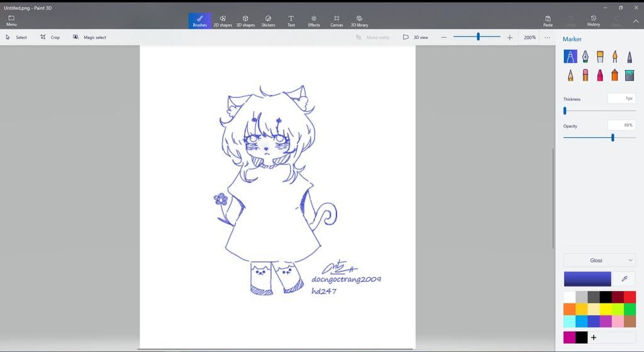Select the pale yellow swatch
Screen dimensions: 644x352
coord(594,309)
